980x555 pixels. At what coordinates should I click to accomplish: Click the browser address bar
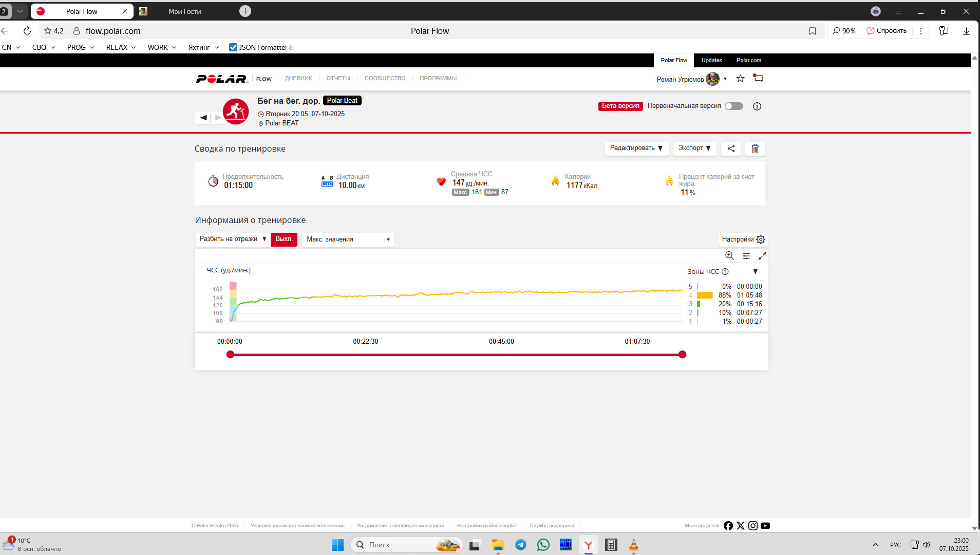tap(430, 31)
